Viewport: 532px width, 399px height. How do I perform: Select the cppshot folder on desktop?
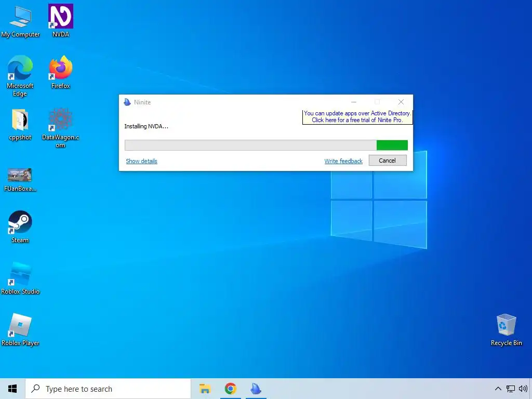pos(20,125)
